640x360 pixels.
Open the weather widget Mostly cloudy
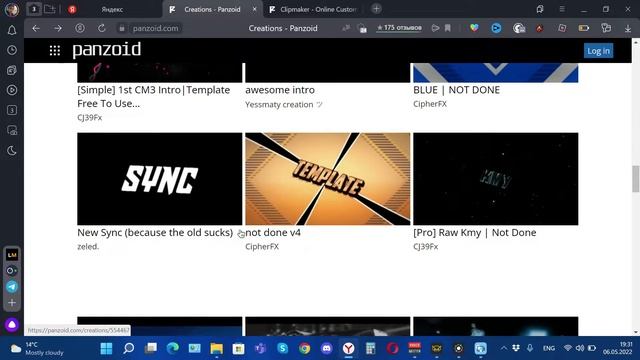tap(38, 348)
